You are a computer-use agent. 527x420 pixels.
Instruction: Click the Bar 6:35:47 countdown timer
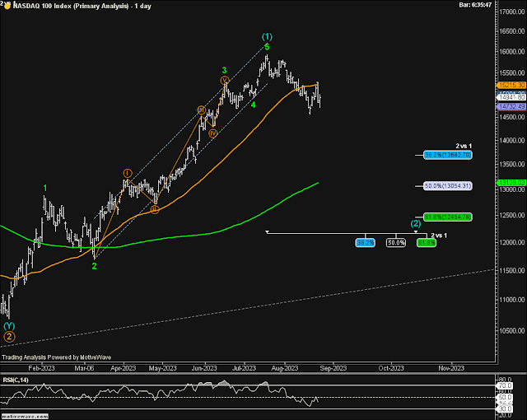point(475,5)
